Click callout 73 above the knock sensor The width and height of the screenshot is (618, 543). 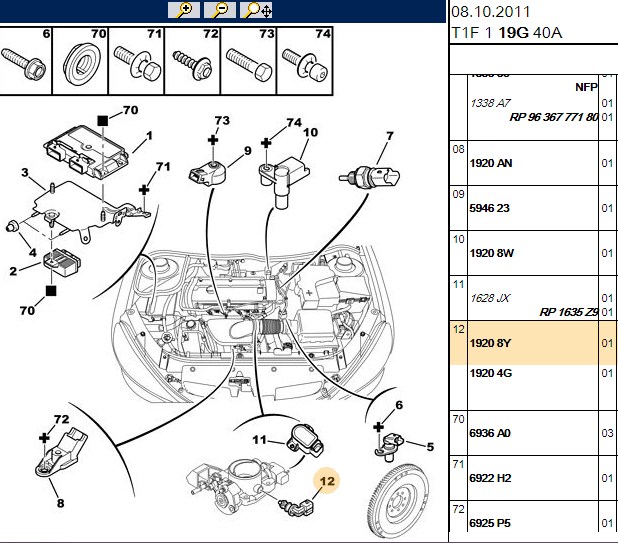(x=222, y=120)
